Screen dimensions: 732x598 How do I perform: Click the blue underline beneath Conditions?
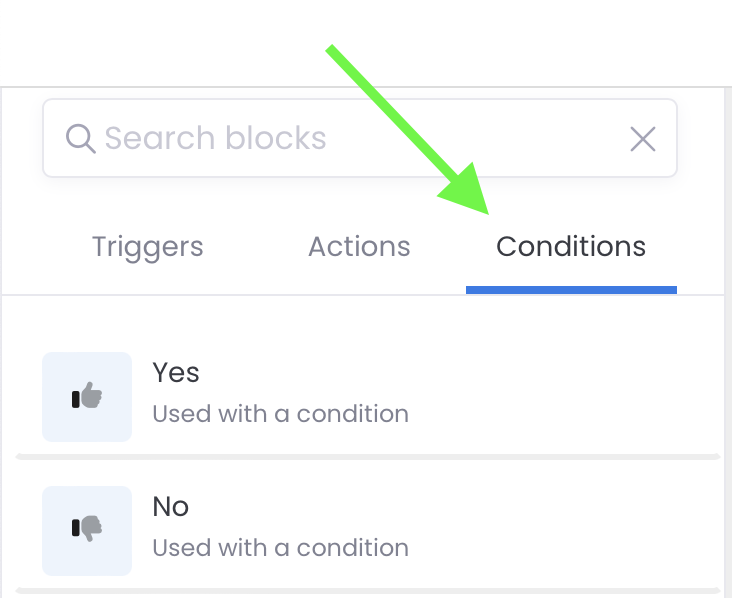click(571, 290)
